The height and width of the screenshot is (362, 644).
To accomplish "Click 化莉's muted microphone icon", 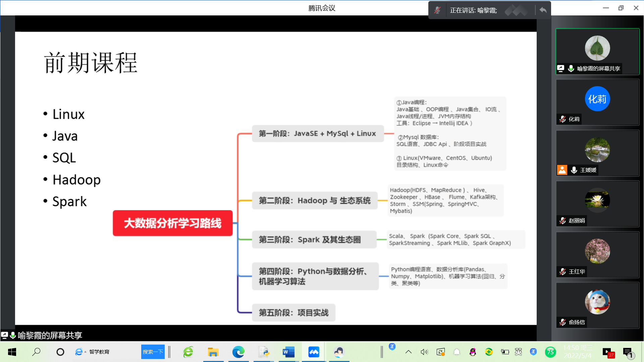I will pyautogui.click(x=563, y=119).
